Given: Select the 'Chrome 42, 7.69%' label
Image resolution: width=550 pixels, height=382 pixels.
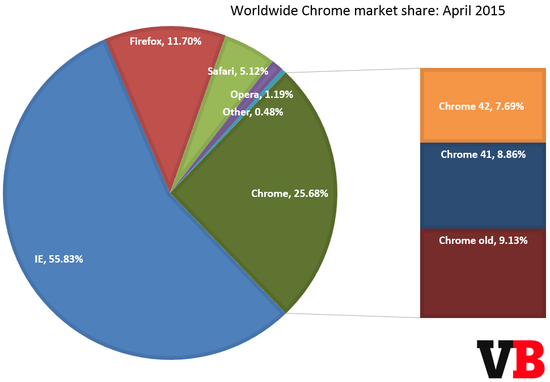Looking at the screenshot, I should click(x=481, y=106).
